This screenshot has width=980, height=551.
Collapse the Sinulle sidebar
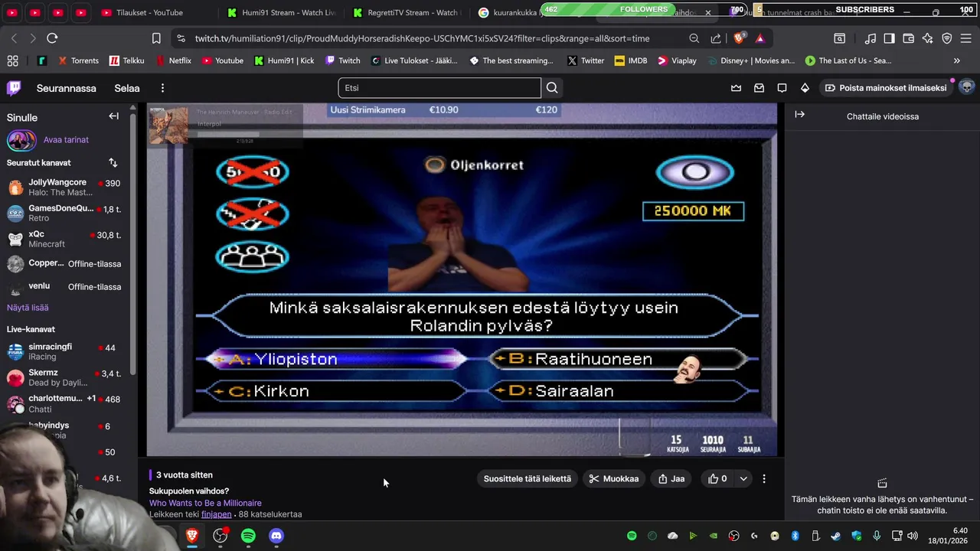click(113, 116)
